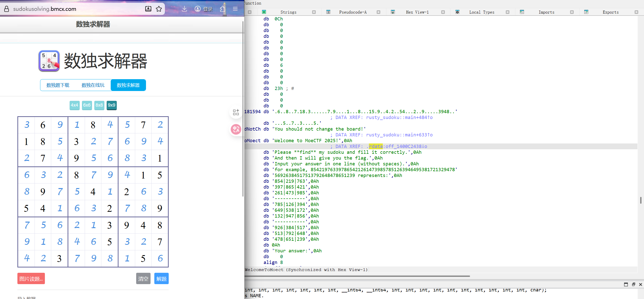Select the 8x8 grid size
644x299 pixels.
[x=99, y=105]
